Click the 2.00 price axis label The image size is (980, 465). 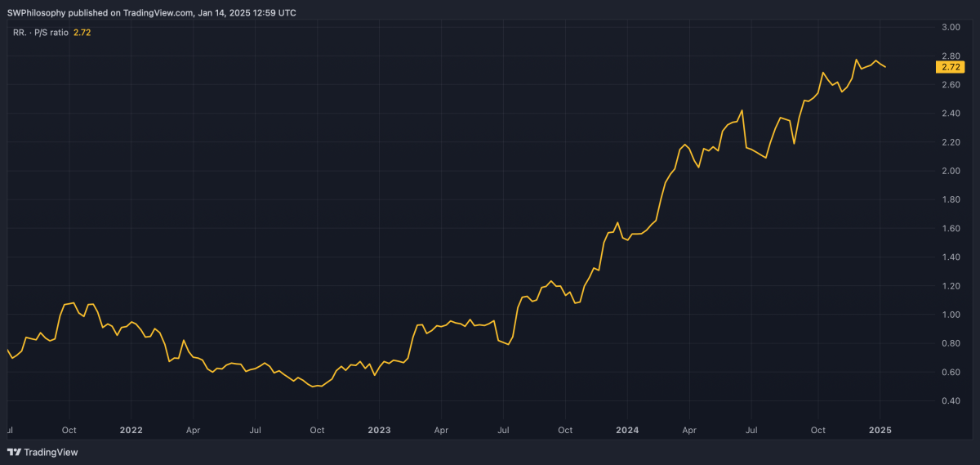coord(950,171)
